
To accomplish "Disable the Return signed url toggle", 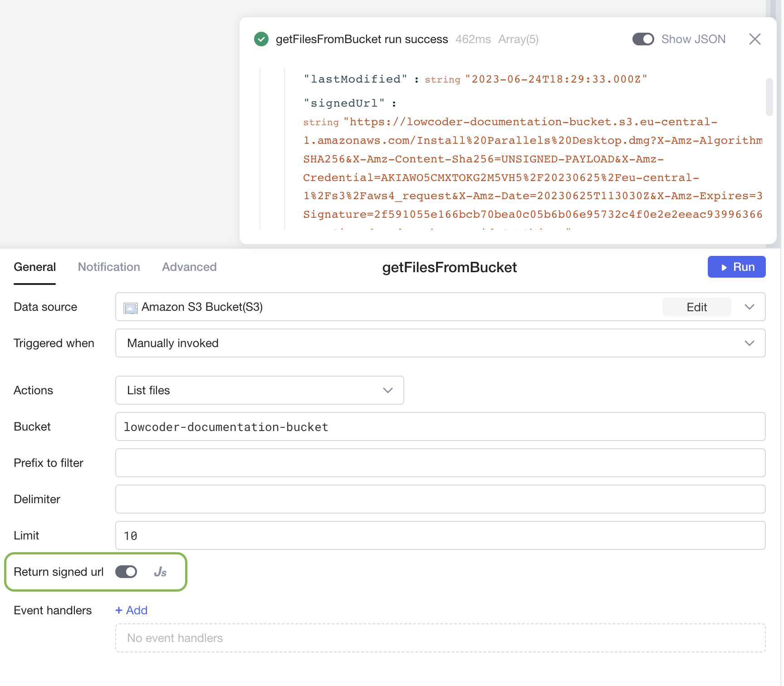I will click(x=126, y=572).
